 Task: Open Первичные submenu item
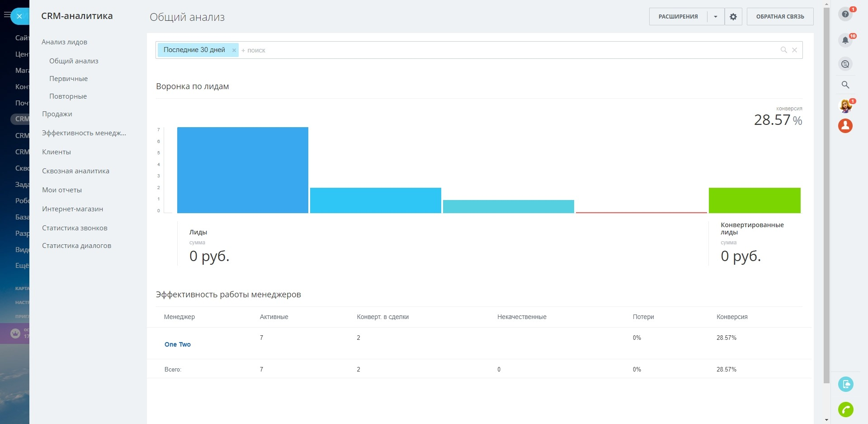click(69, 79)
